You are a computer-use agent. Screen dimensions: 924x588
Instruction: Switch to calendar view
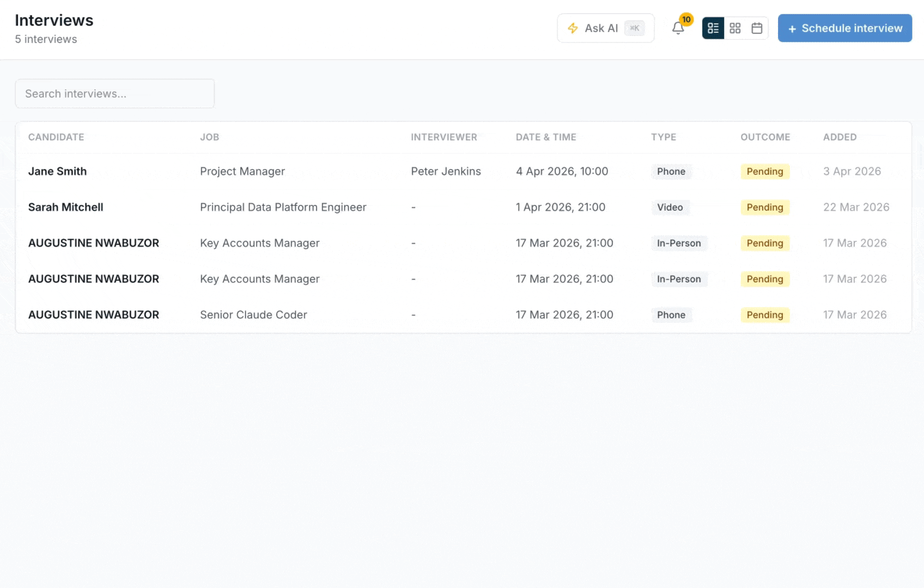coord(757,28)
